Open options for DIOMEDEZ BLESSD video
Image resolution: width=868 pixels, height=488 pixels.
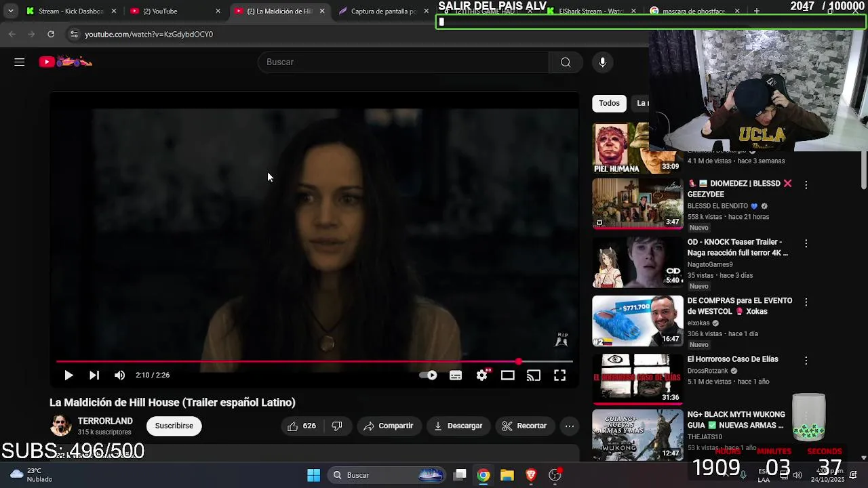tap(806, 184)
